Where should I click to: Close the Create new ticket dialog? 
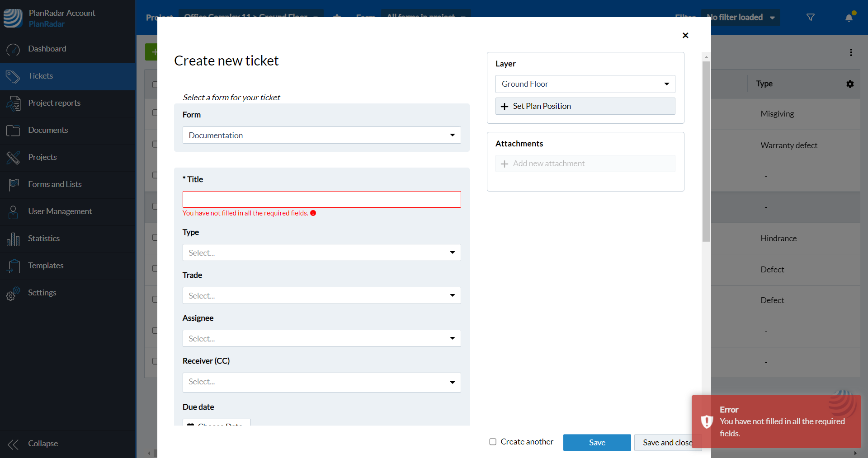click(685, 35)
